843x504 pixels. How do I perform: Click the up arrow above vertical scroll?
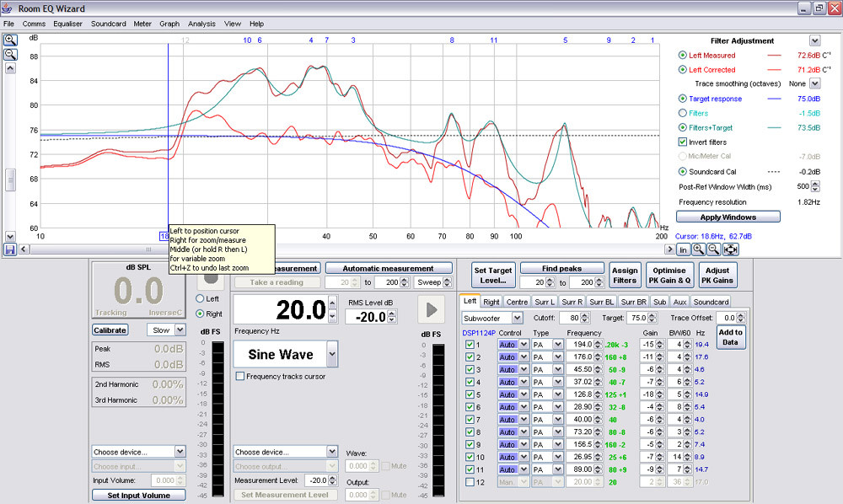tap(10, 68)
